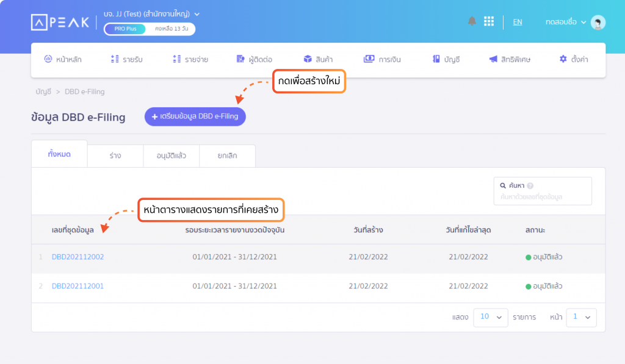
Task: Click the user avatar picture
Action: (x=598, y=23)
